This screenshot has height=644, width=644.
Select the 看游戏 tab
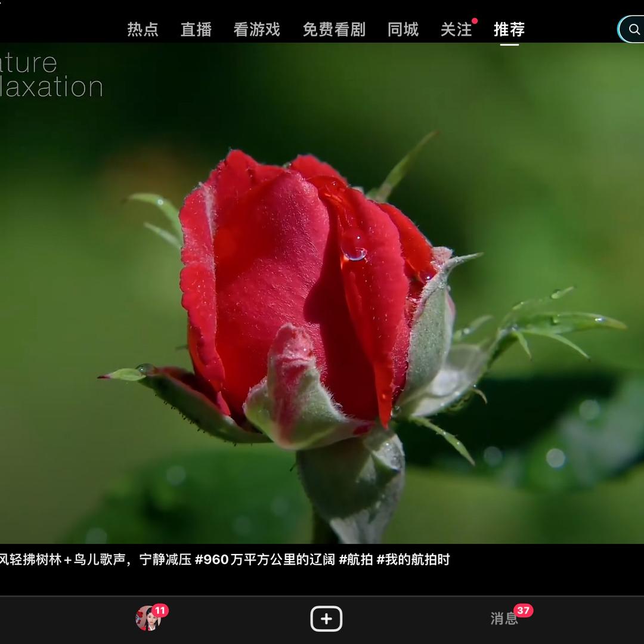pos(256,29)
